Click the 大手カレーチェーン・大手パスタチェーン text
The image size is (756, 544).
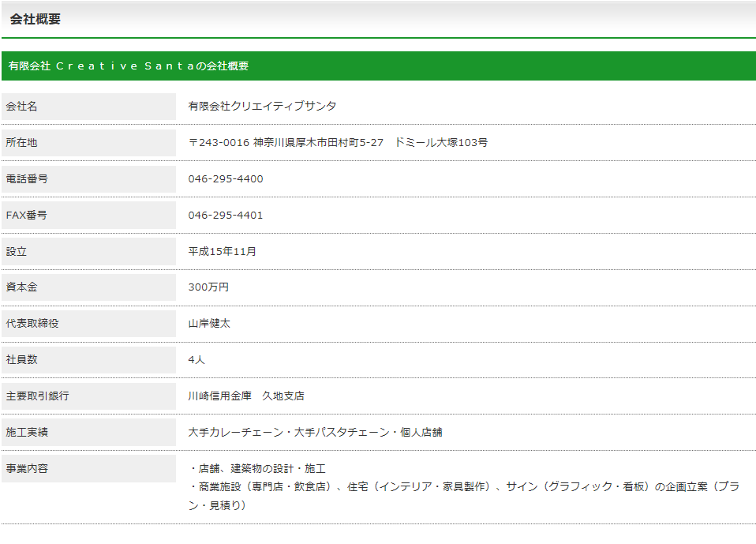pyautogui.click(x=289, y=432)
